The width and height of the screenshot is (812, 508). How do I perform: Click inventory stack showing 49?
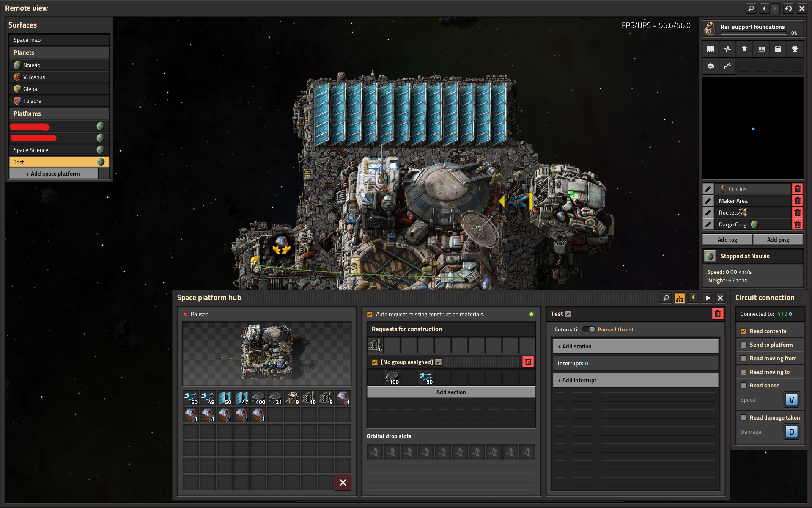[208, 398]
